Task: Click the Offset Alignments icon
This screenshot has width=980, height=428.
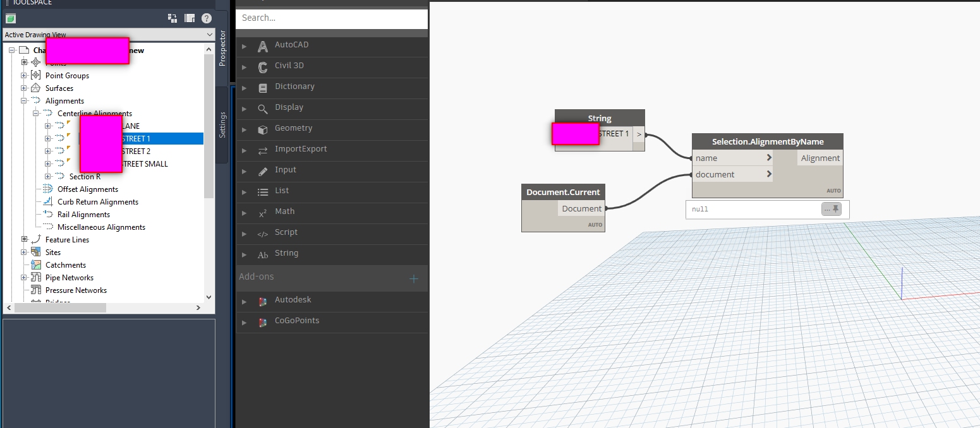Action: pyautogui.click(x=47, y=189)
